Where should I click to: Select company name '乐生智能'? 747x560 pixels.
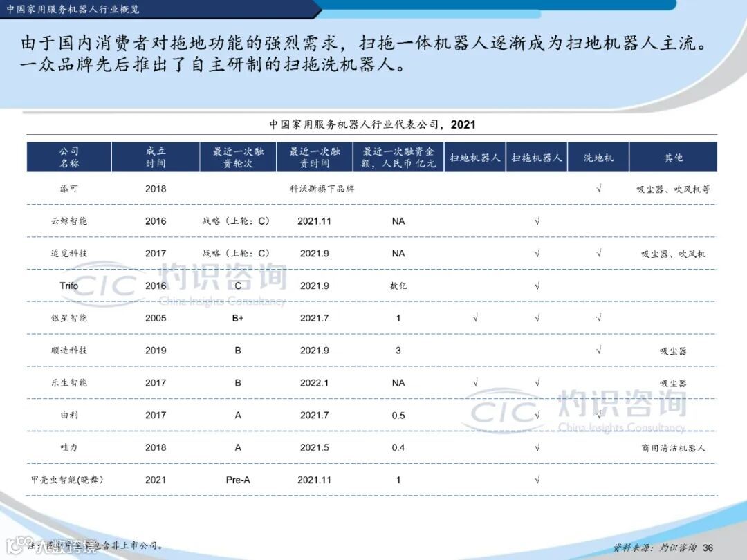[x=69, y=383]
